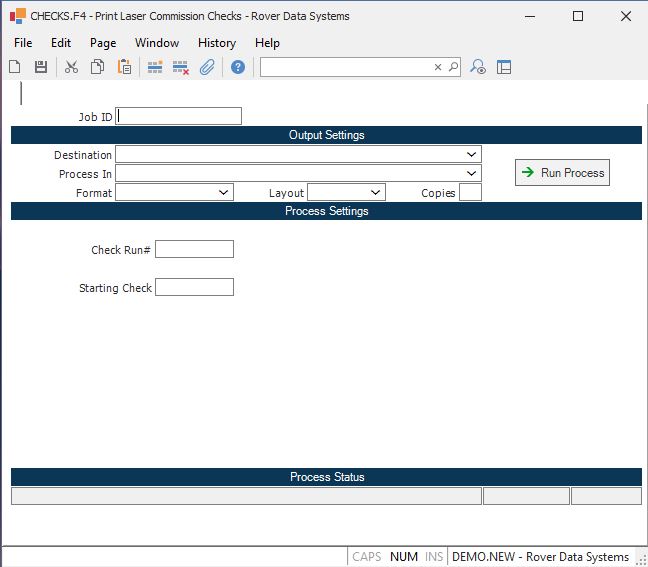Screen dimensions: 648x567
Task: Clear the toolbar search box with X
Action: point(437,67)
